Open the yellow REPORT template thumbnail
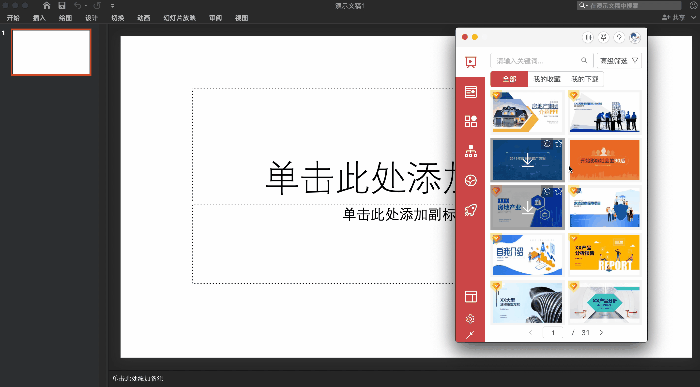 604,255
